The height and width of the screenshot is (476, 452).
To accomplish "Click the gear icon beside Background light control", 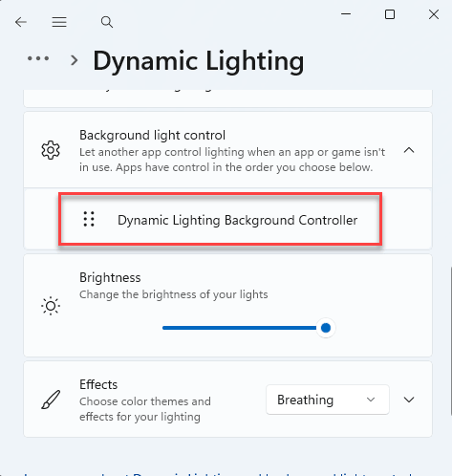I will click(51, 150).
